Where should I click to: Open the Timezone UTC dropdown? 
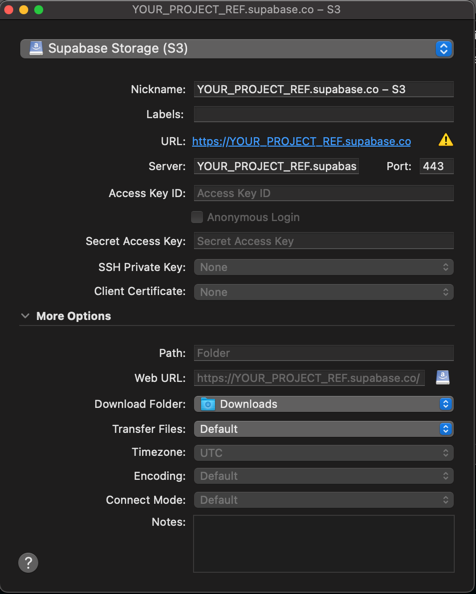point(324,453)
